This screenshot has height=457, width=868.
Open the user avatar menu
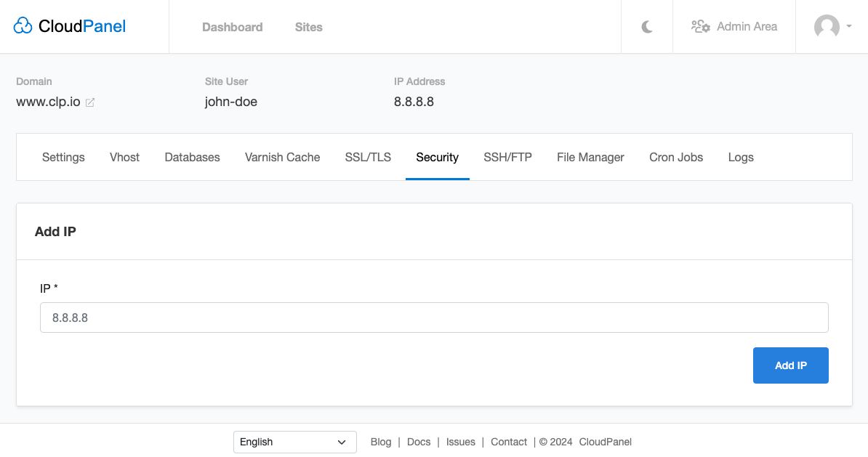[x=827, y=27]
